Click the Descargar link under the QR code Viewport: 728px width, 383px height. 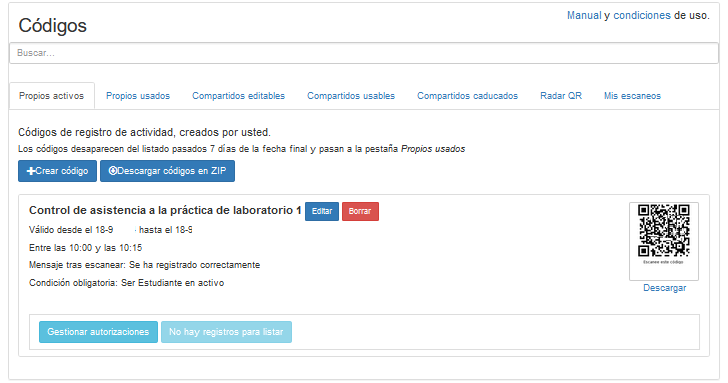pos(664,288)
